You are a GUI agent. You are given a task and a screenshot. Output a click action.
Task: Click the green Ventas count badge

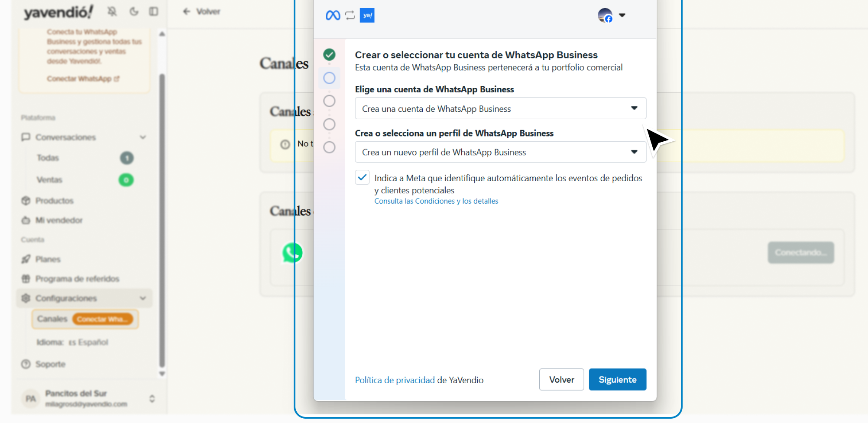126,180
